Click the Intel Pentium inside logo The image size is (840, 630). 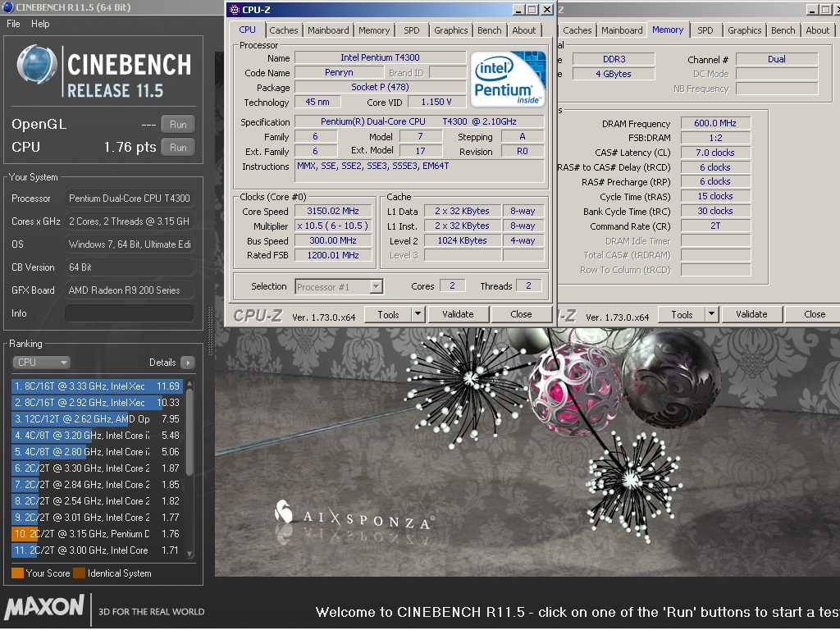508,79
